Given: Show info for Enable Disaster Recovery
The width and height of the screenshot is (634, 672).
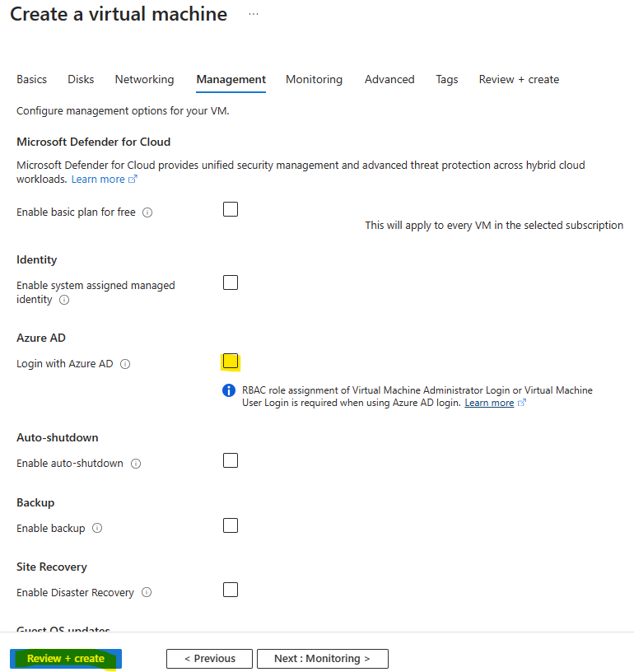Looking at the screenshot, I should coord(147,593).
